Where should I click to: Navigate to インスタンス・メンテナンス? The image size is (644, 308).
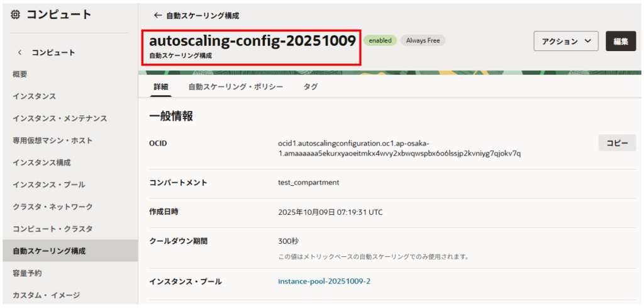(x=60, y=118)
